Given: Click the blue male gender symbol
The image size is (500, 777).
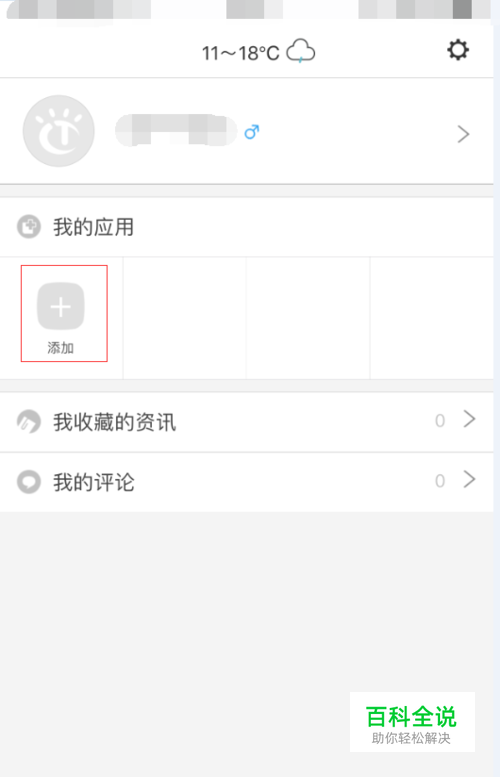Looking at the screenshot, I should [x=252, y=132].
